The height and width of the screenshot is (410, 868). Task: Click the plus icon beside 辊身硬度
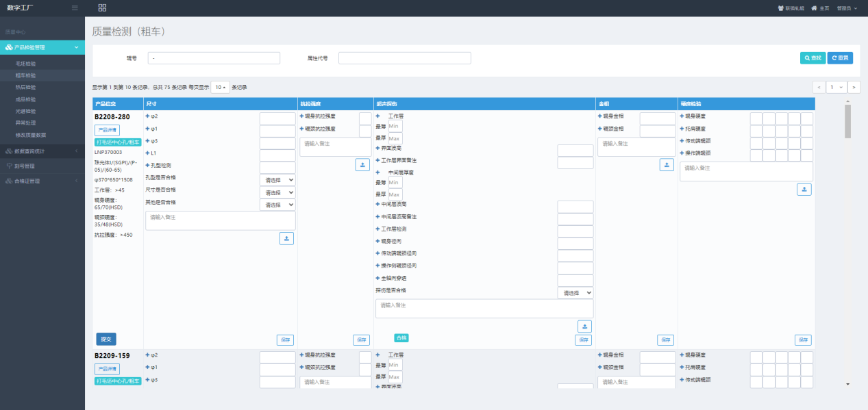682,116
